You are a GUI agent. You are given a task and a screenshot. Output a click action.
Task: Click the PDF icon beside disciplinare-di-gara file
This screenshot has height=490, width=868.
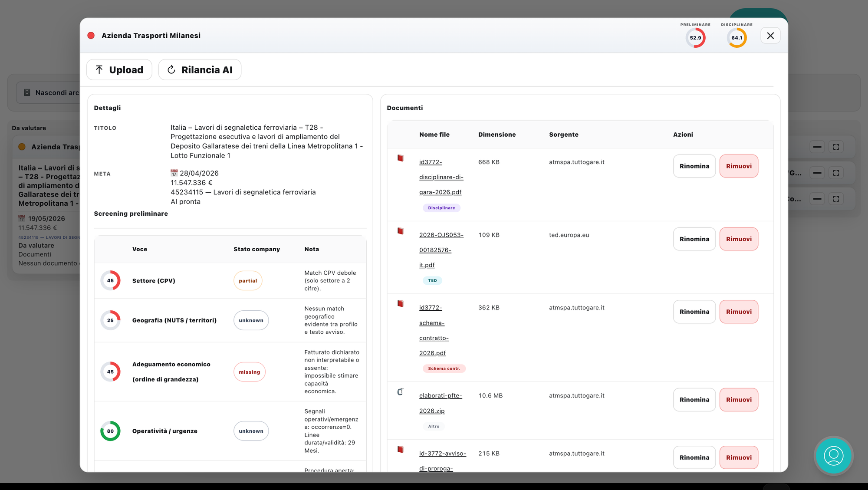[x=400, y=158]
